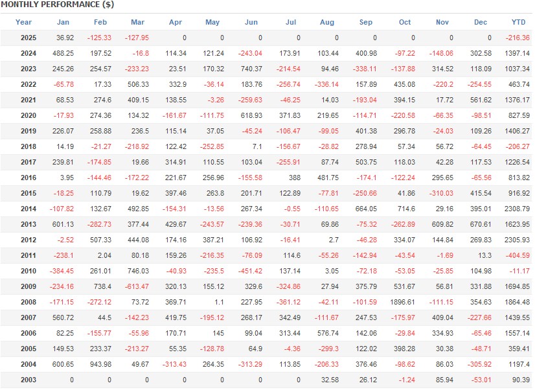Screen dimensions: 535x392
Task: Click March 2009 loss -613.47
Action: 137,286
